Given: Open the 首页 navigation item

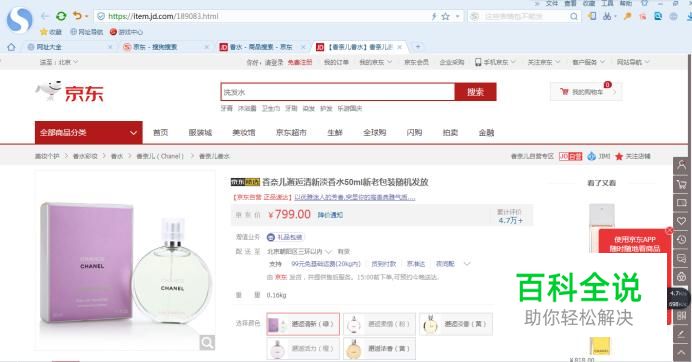Looking at the screenshot, I should click(160, 132).
